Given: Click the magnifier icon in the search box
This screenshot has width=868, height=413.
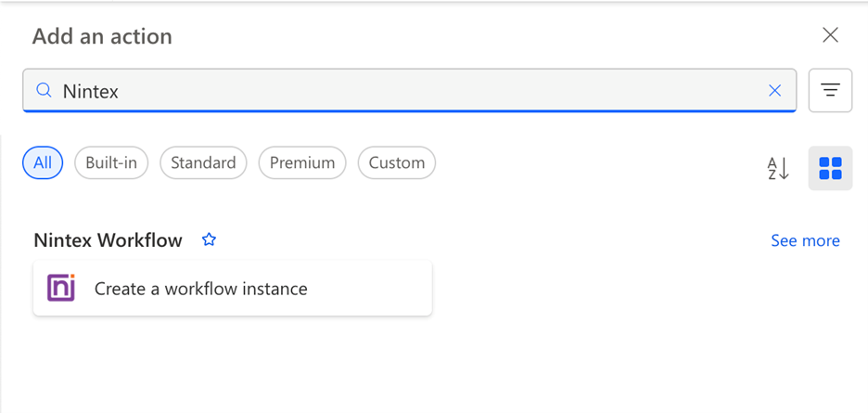Looking at the screenshot, I should (44, 90).
